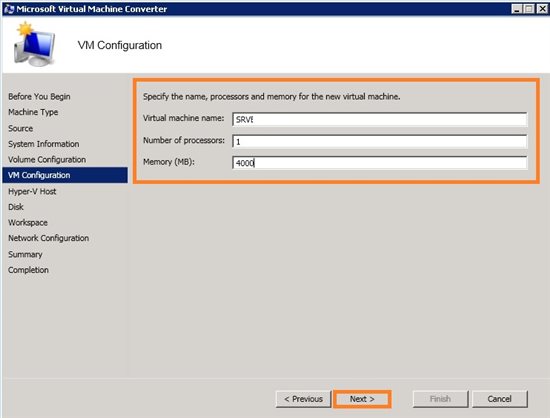Image resolution: width=550 pixels, height=418 pixels.
Task: Open the Hyper-V Host step
Action: point(32,191)
